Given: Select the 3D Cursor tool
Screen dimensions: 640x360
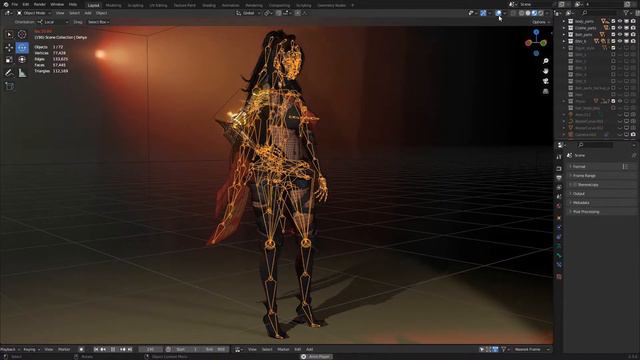Looking at the screenshot, I should 22,35.
